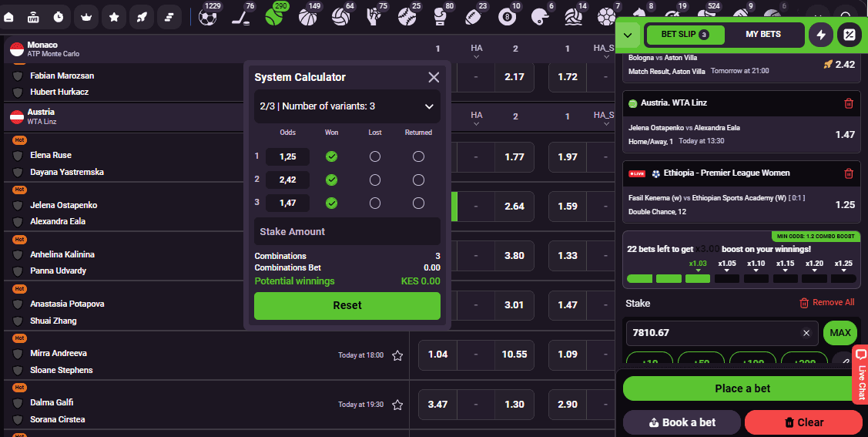Open favorites star icon in top toolbar
Screen dimensions: 868x437
(113, 17)
